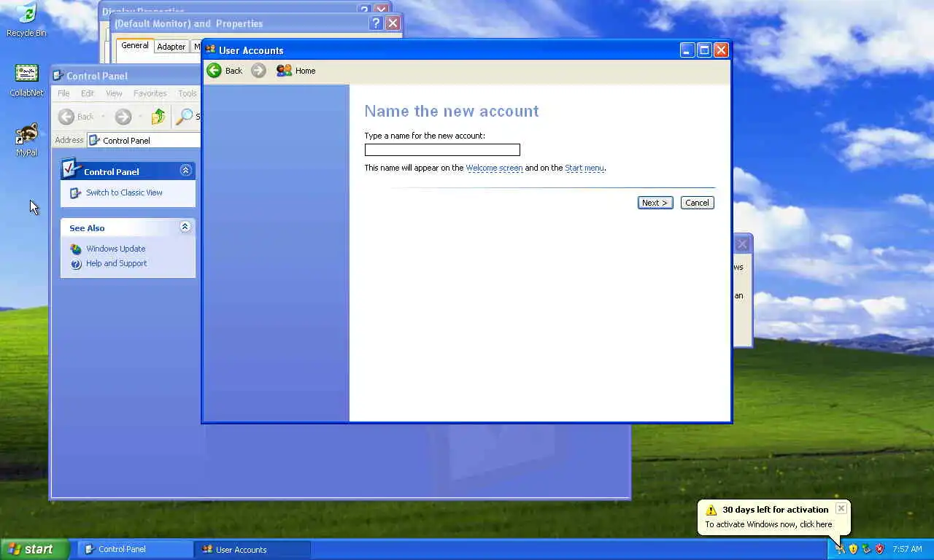Viewport: 934px width, 560px height.
Task: Select Adapter tab in Monitor Properties
Action: coord(171,47)
